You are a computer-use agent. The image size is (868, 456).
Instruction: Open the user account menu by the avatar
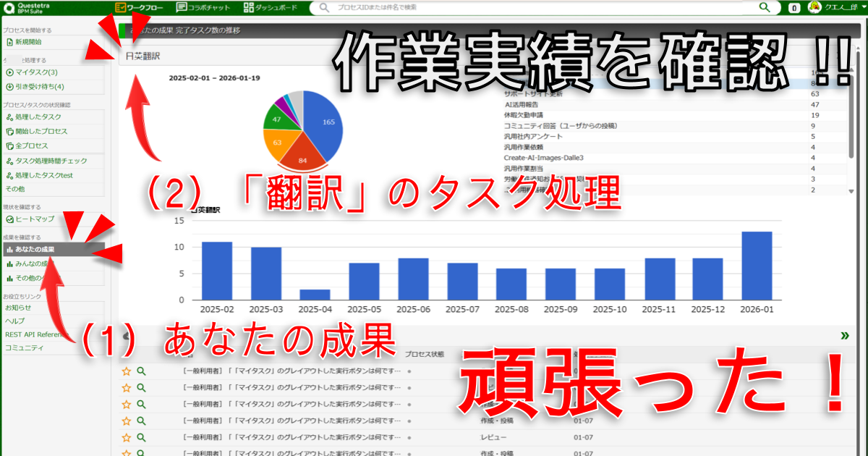[x=836, y=7]
